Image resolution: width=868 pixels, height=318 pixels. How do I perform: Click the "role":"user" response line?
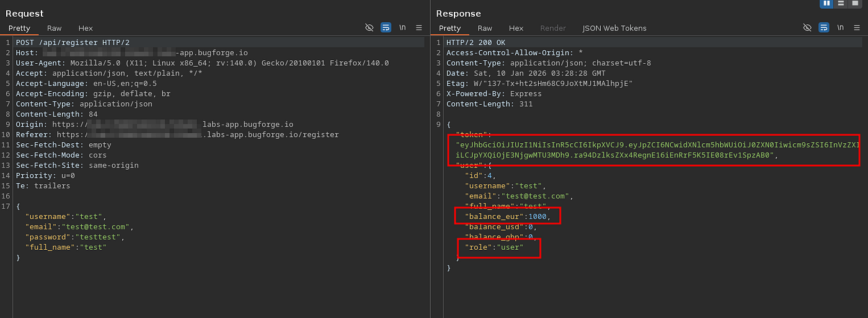[x=494, y=247]
